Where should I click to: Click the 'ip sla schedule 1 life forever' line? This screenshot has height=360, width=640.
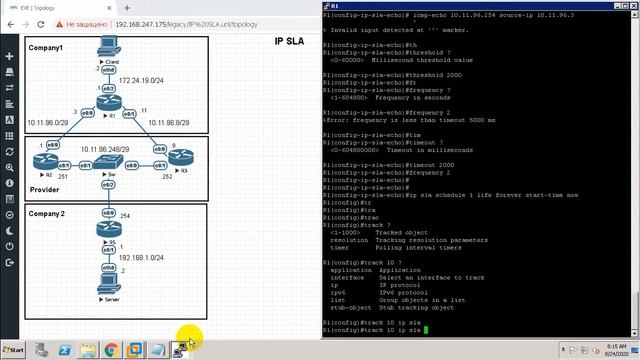click(451, 195)
